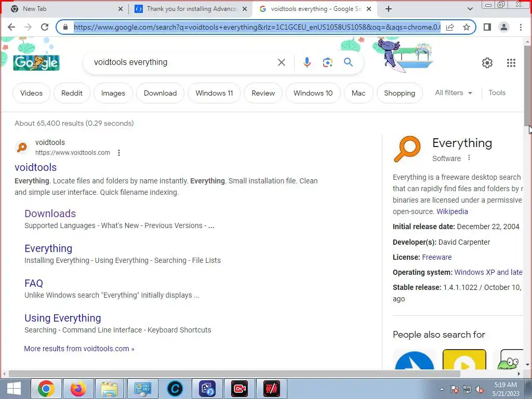Viewport: 532px width, 399px height.
Task: Open Chrome three-dot menu
Action: click(521, 27)
